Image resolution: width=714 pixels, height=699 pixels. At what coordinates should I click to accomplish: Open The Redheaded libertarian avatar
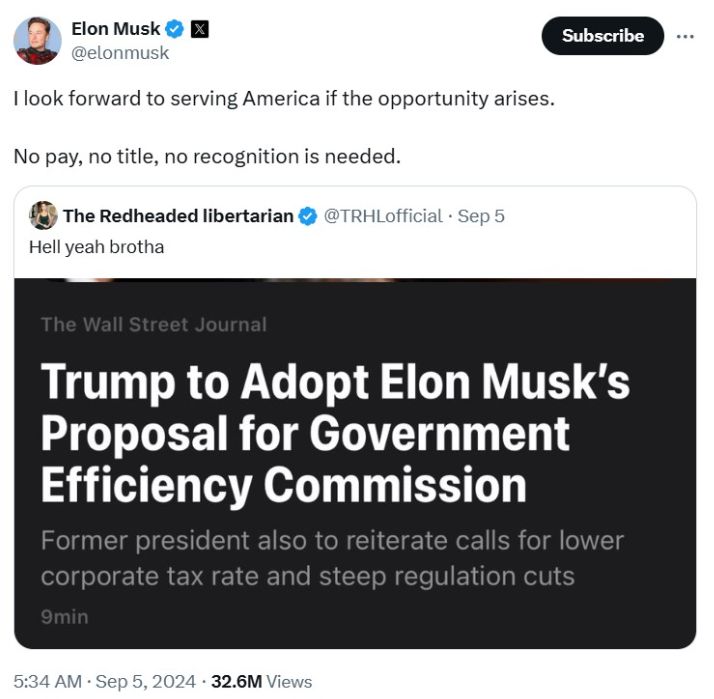pos(43,215)
